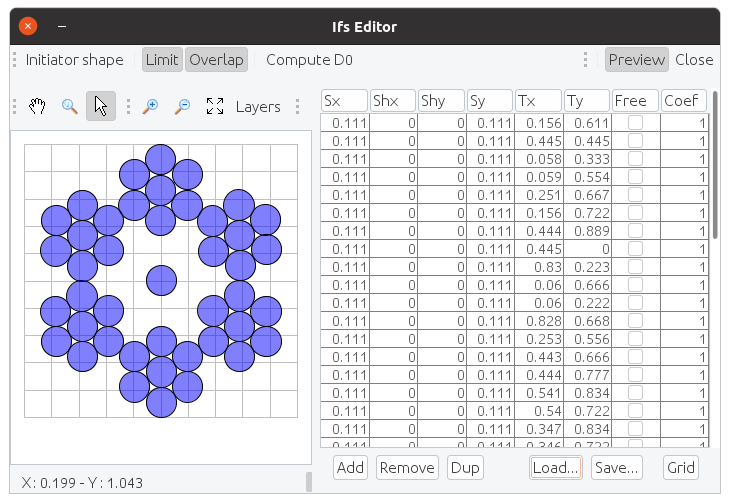This screenshot has width=730, height=503.
Task: Choose the magnifier zoom region tool
Action: (x=69, y=106)
